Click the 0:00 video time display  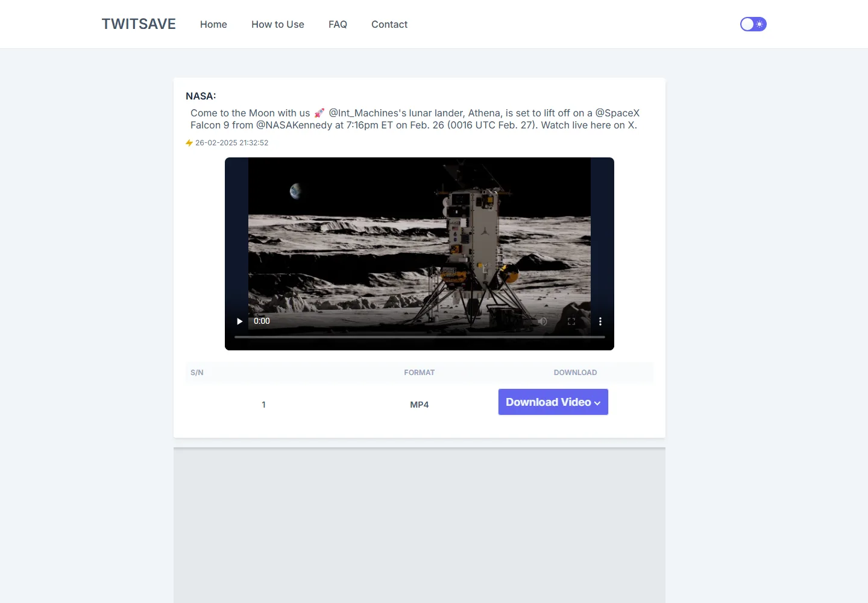click(x=262, y=321)
